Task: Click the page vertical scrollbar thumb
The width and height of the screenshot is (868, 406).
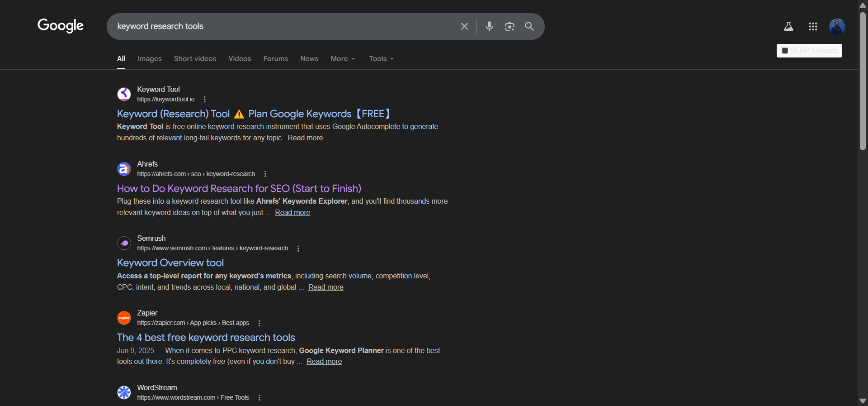Action: [863, 81]
